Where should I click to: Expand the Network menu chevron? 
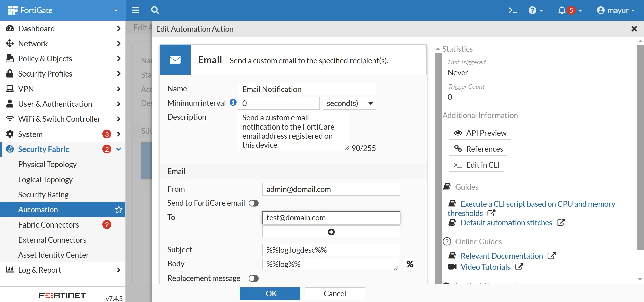tap(119, 44)
